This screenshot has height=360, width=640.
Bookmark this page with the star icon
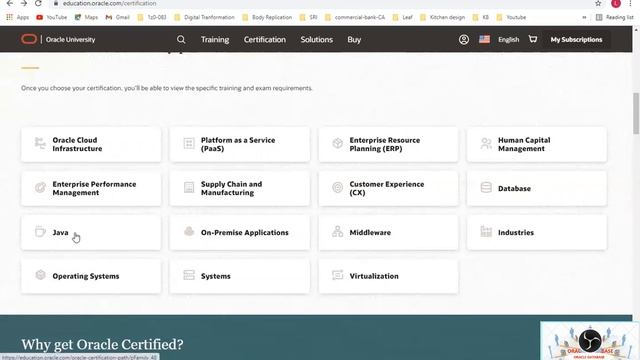pyautogui.click(x=598, y=3)
